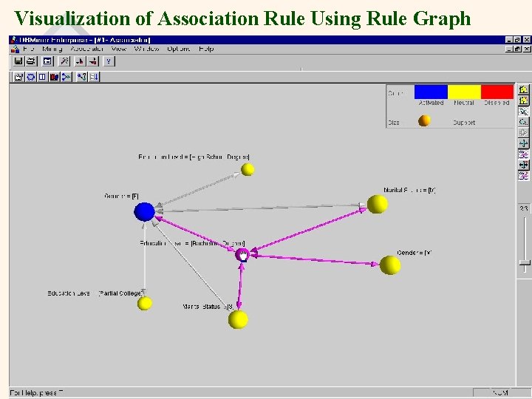
Task: Click the yellow house Home view icon
Action: point(524,90)
